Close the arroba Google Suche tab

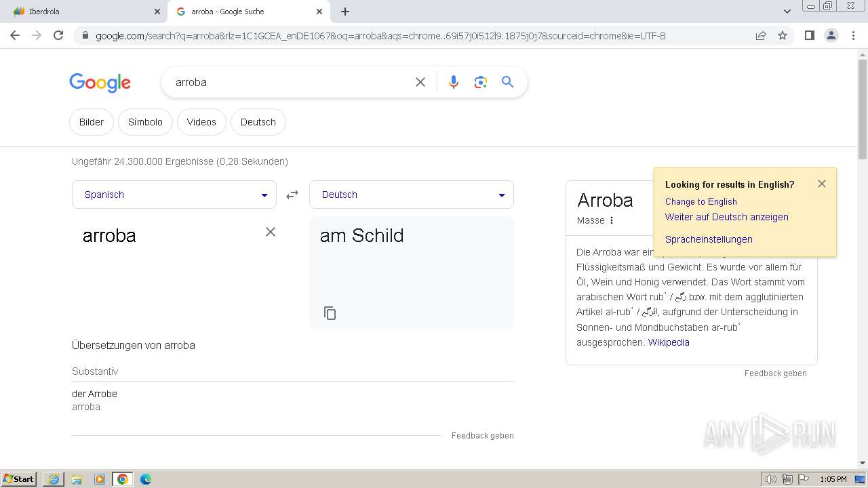tap(319, 12)
